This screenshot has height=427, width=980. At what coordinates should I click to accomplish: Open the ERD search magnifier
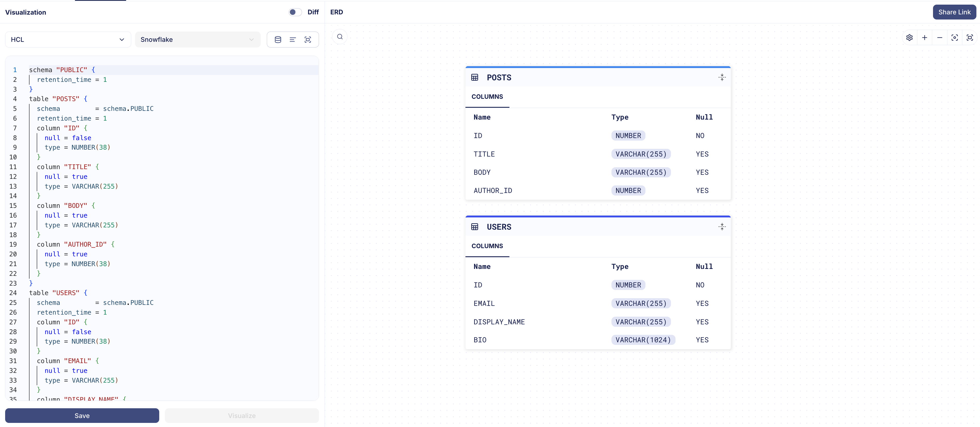point(340,37)
